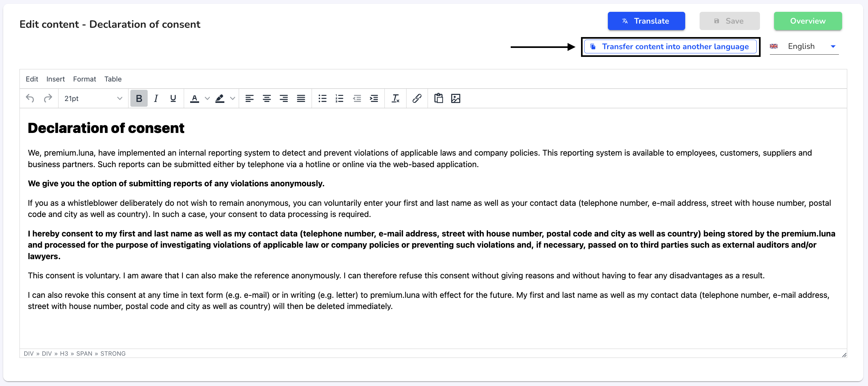Click the text color swatch
Image resolution: width=868 pixels, height=386 pixels.
[194, 98]
